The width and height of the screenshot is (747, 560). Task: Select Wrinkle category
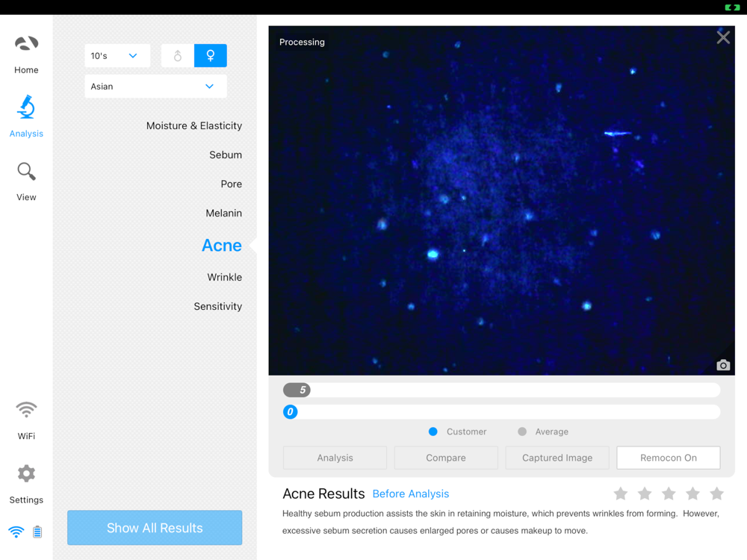[224, 277]
